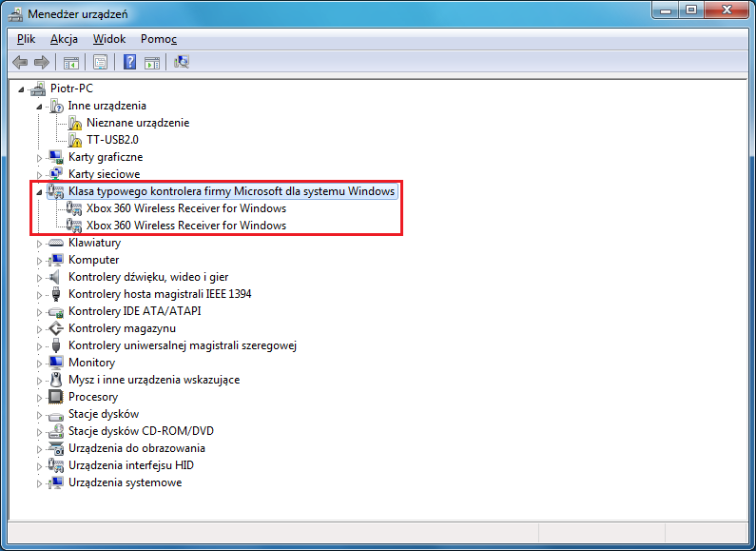Click the show/hide action pane icon

152,62
